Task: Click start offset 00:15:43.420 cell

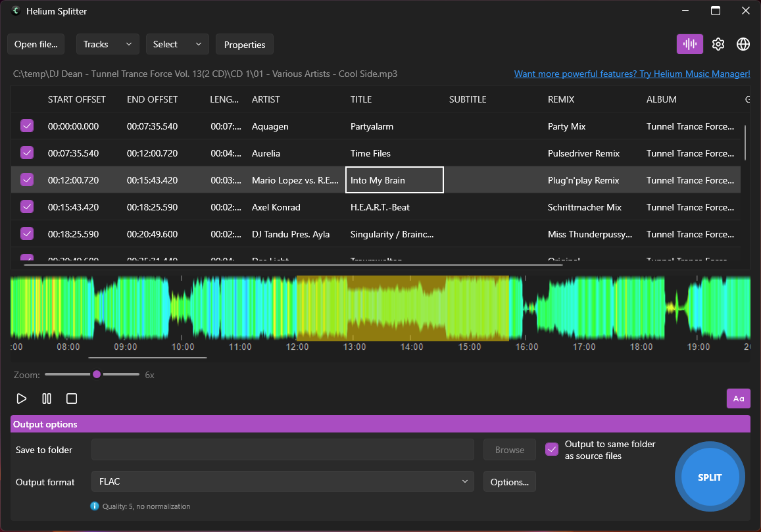Action: pyautogui.click(x=73, y=207)
